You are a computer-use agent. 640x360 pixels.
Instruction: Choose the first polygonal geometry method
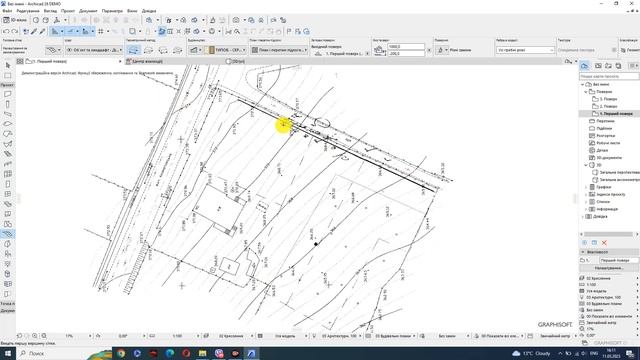point(133,50)
